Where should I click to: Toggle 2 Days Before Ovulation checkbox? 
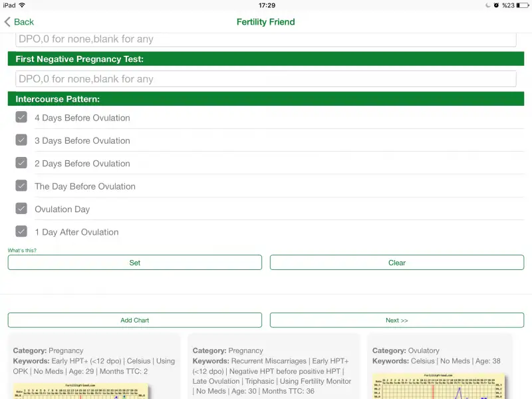(x=21, y=163)
